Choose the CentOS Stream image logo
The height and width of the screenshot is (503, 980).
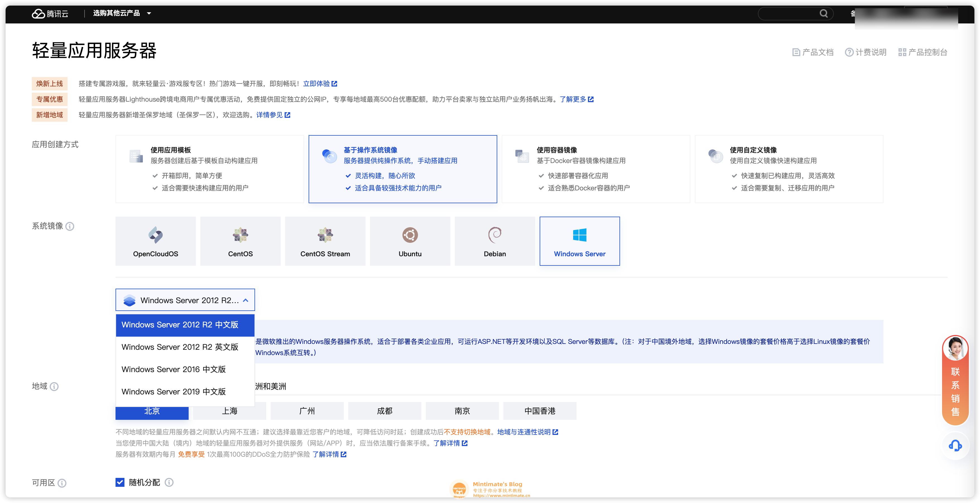(x=325, y=235)
